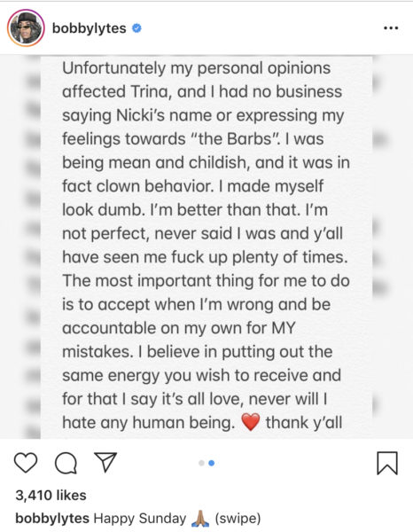The image size is (413, 532).
Task: Open bobbylytes profile from header username
Action: click(90, 28)
